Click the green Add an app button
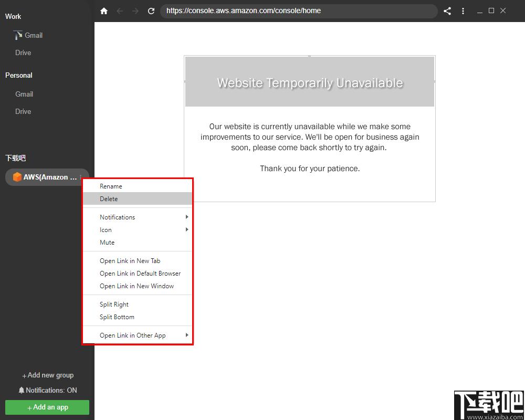Viewport: 525px width, 420px height. pyautogui.click(x=47, y=407)
